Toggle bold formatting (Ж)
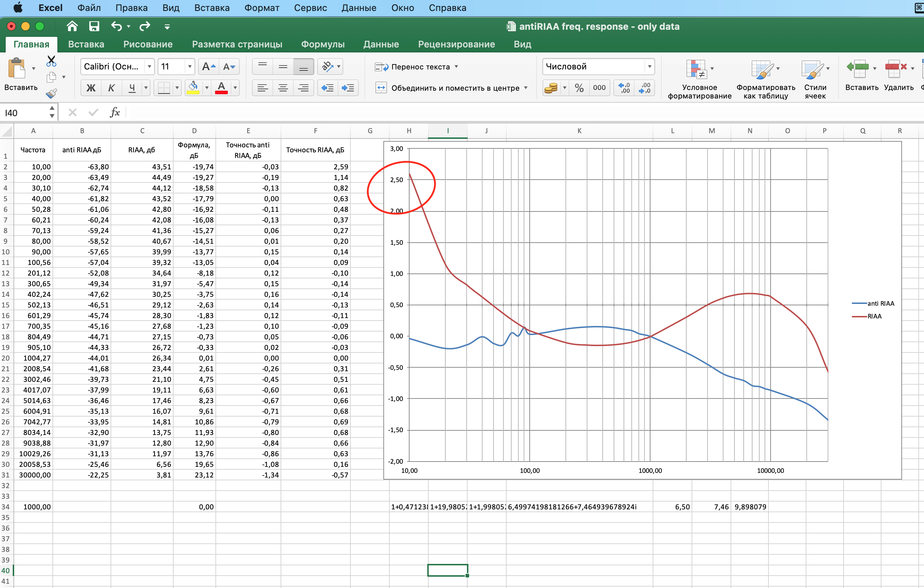The height and width of the screenshot is (588, 924). tap(91, 88)
